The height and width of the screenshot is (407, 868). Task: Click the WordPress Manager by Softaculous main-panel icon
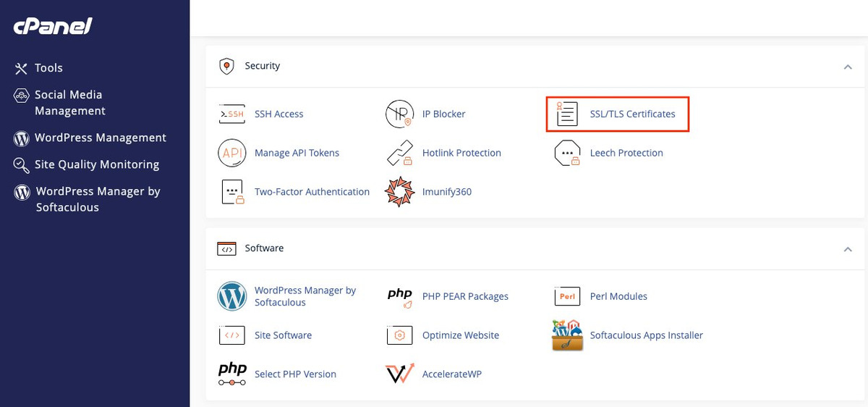[232, 296]
